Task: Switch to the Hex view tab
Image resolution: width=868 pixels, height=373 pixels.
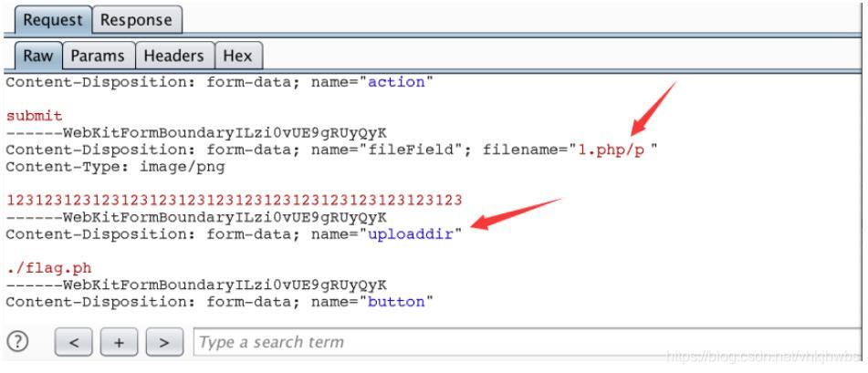Action: tap(238, 56)
